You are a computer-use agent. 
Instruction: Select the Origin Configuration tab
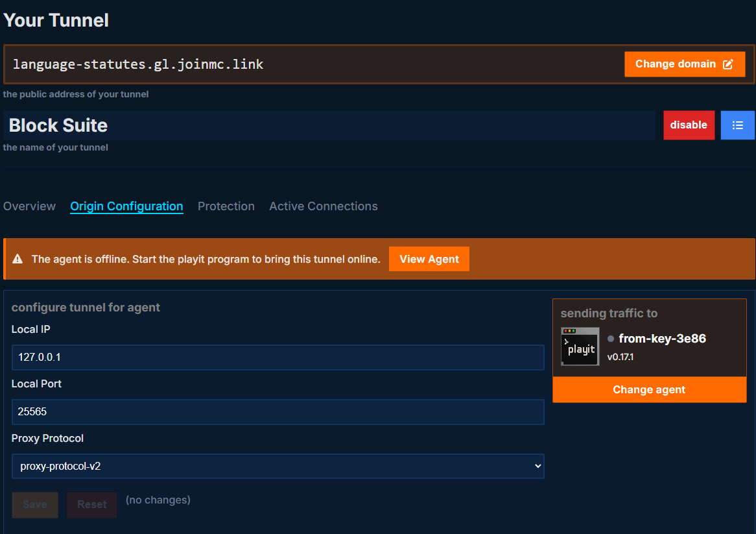126,206
